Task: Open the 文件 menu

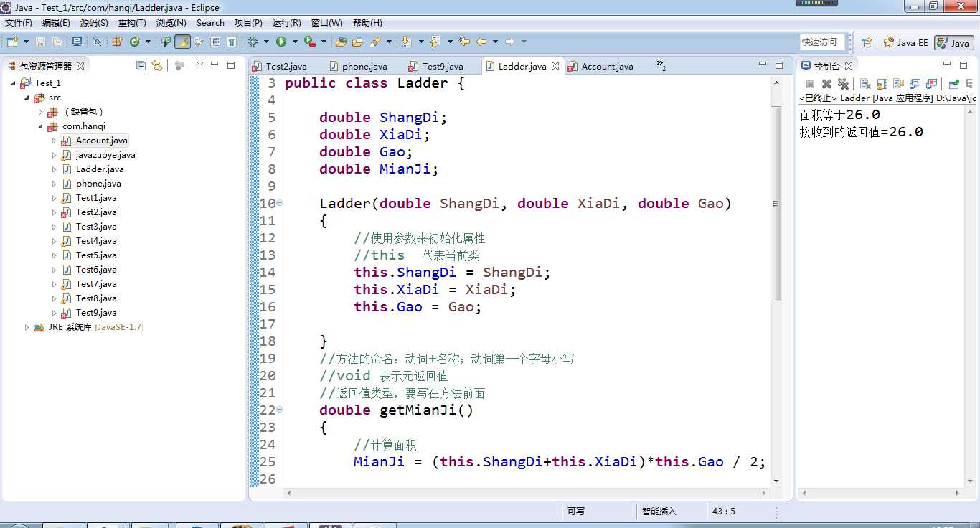Action: [19, 23]
